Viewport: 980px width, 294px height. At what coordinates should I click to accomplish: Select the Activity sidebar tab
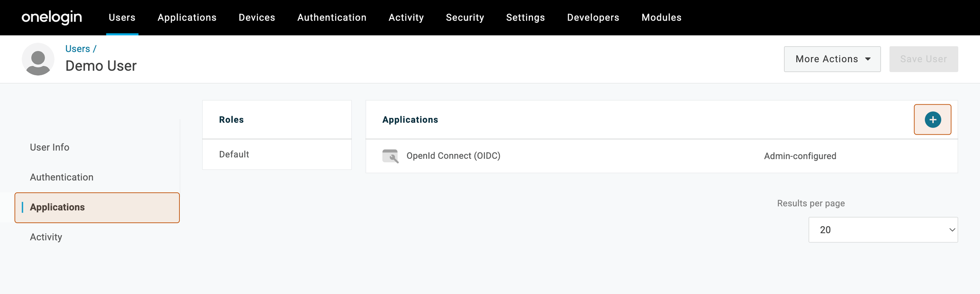tap(46, 237)
